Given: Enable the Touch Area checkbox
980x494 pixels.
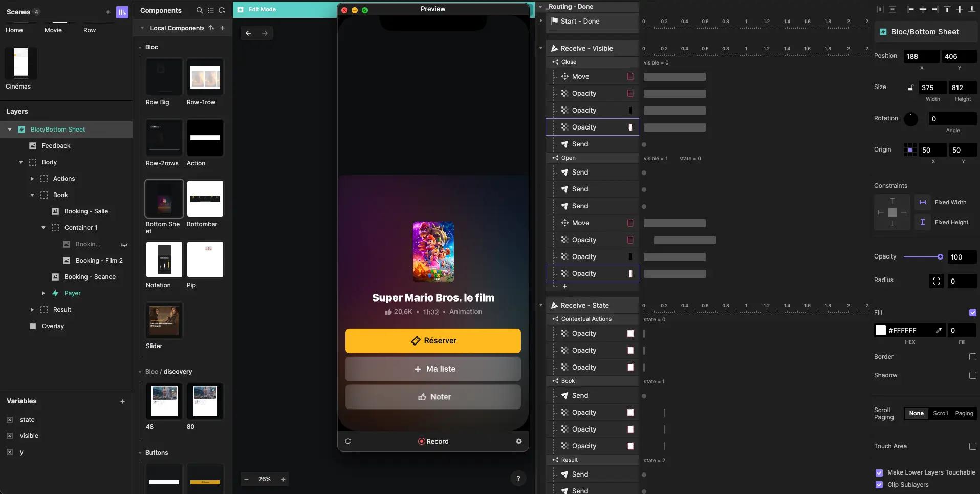Looking at the screenshot, I should (973, 446).
